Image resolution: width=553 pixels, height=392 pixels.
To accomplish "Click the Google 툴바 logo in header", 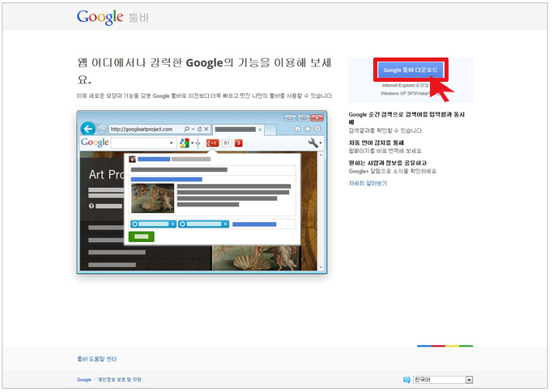I will pos(113,17).
